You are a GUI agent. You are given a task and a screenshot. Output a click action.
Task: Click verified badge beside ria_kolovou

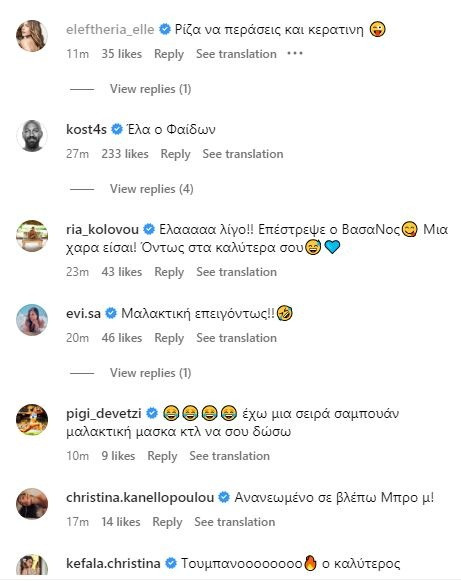tap(149, 229)
